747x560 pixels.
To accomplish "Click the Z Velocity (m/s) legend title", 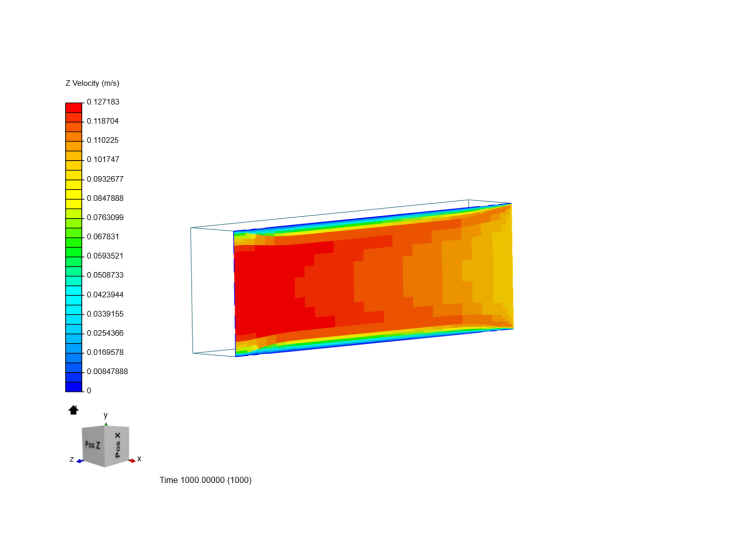I will 91,83.
